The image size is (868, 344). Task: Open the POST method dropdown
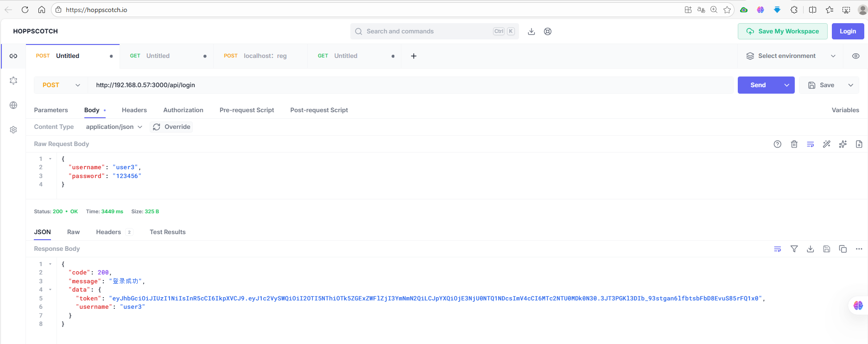(61, 85)
